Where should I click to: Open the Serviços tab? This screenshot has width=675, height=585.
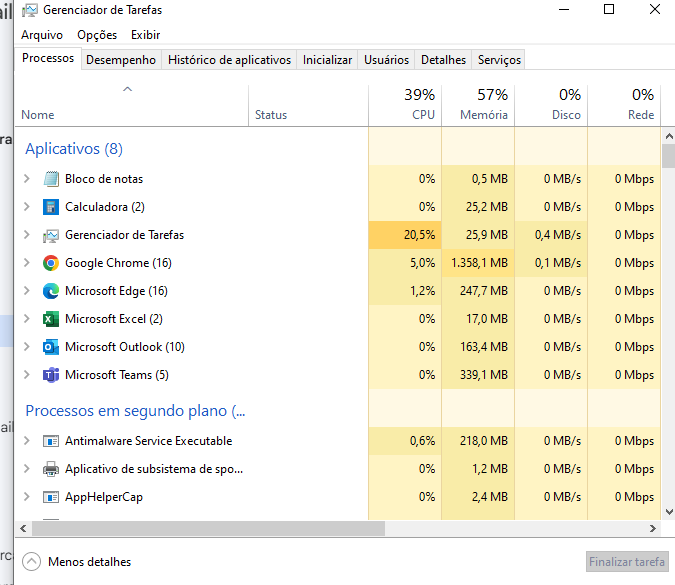[x=499, y=60]
